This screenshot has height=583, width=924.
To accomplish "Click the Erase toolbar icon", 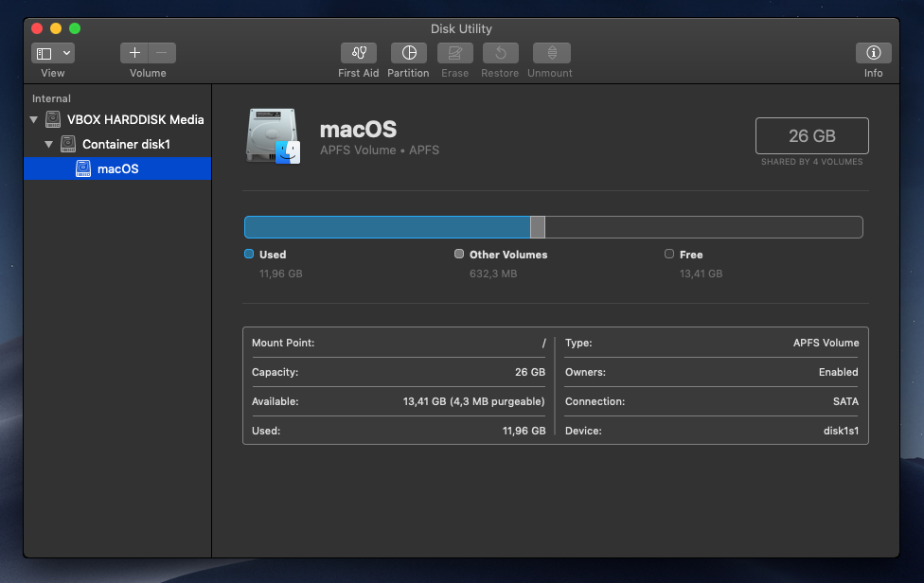I will 454,53.
